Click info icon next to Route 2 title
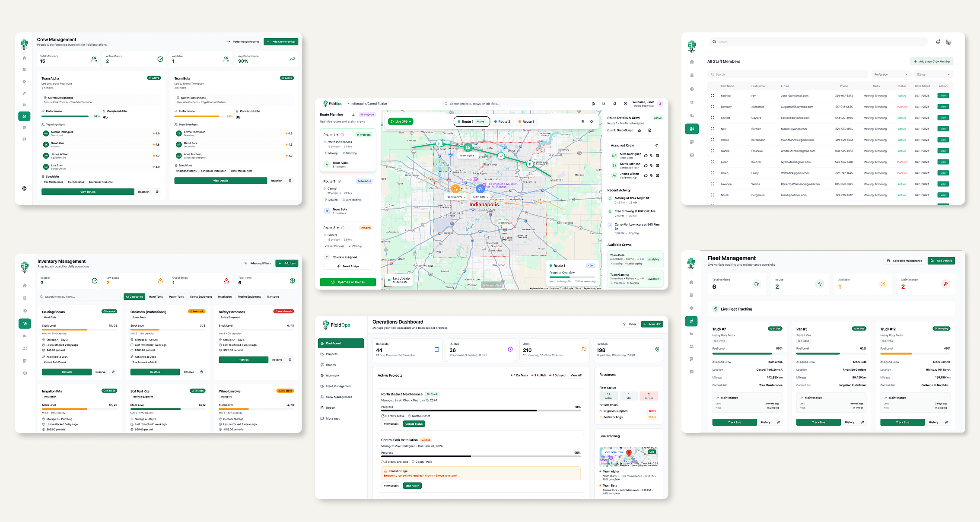The width and height of the screenshot is (980, 522). coord(339,181)
